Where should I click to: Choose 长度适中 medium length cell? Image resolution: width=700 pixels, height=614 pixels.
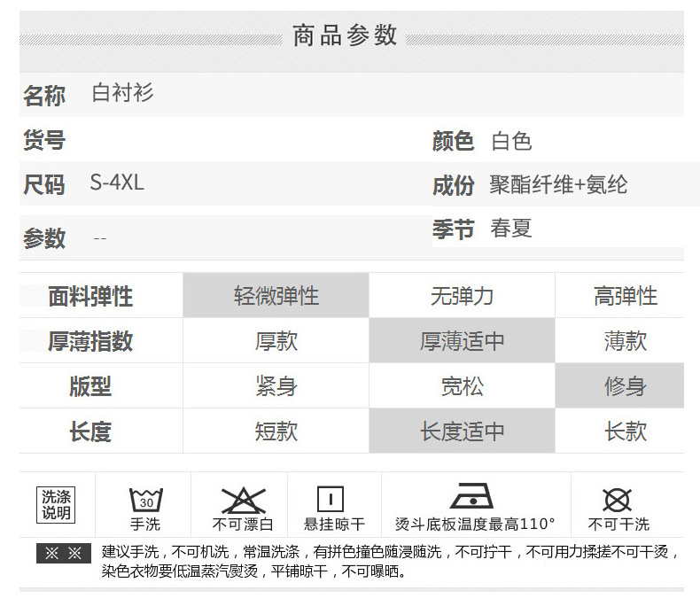click(462, 431)
